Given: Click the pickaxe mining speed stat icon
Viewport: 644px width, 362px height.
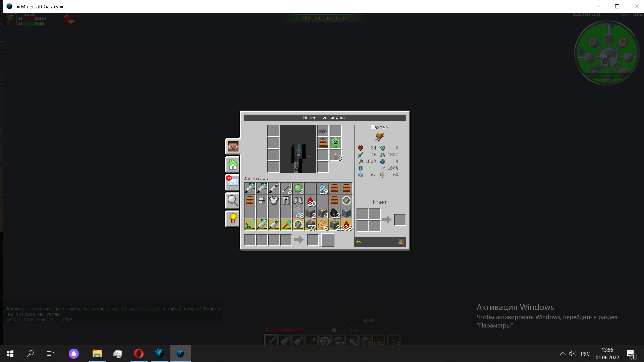Looking at the screenshot, I should pos(361,161).
